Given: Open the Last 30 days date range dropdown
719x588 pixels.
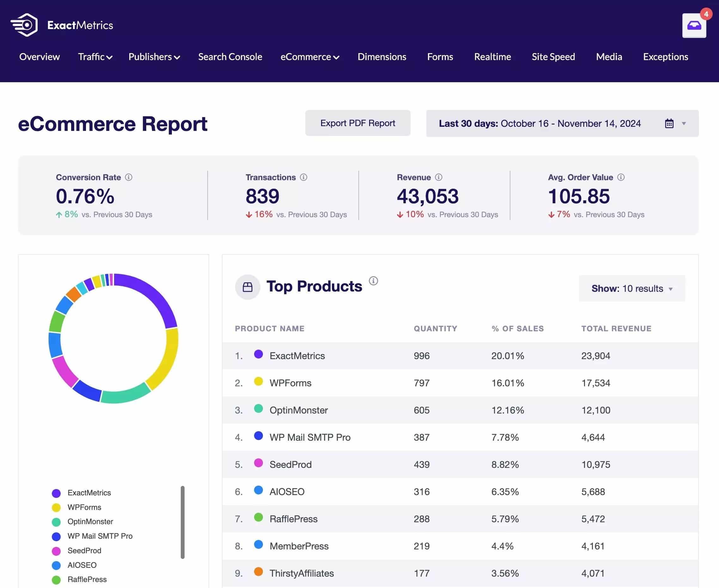Looking at the screenshot, I should (x=562, y=123).
